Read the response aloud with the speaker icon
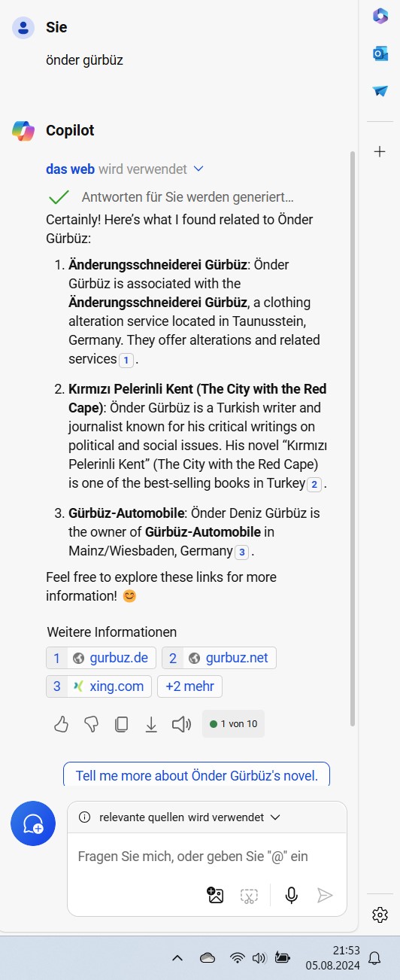 [x=181, y=724]
